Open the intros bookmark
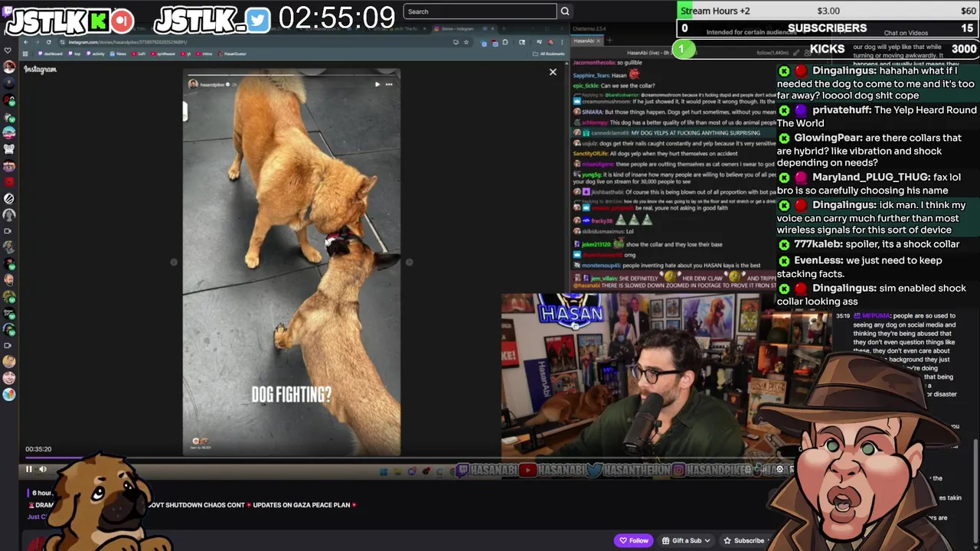Viewport: 980px width, 551px height. 205,54
